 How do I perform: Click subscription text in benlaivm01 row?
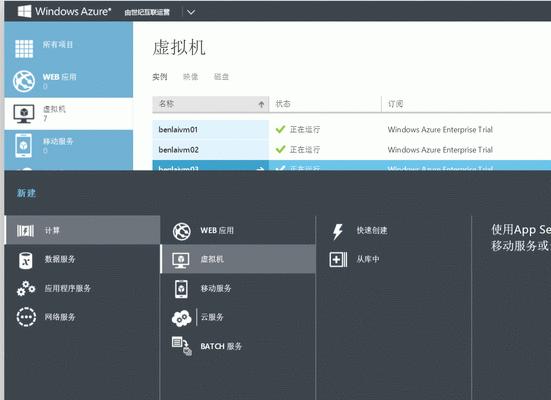pyautogui.click(x=440, y=130)
